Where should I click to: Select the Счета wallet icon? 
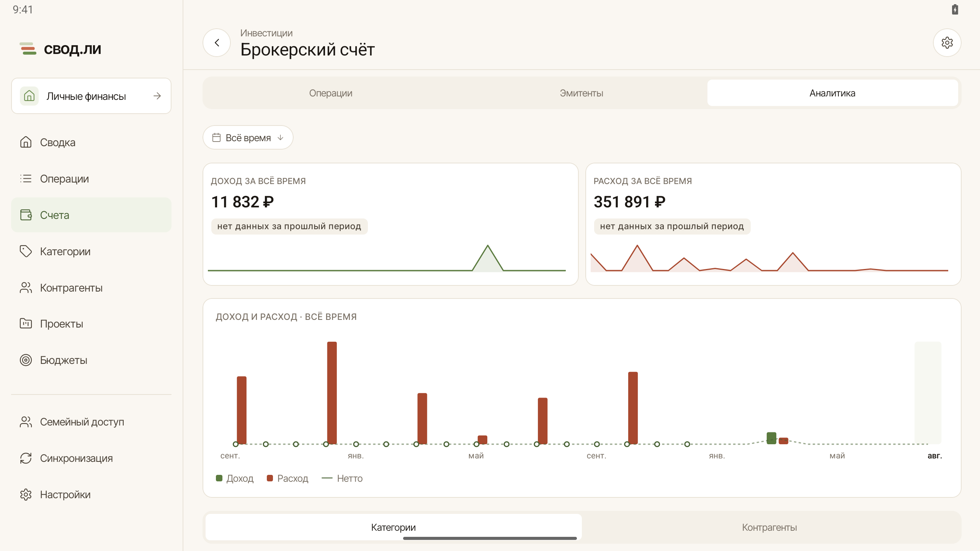[26, 215]
